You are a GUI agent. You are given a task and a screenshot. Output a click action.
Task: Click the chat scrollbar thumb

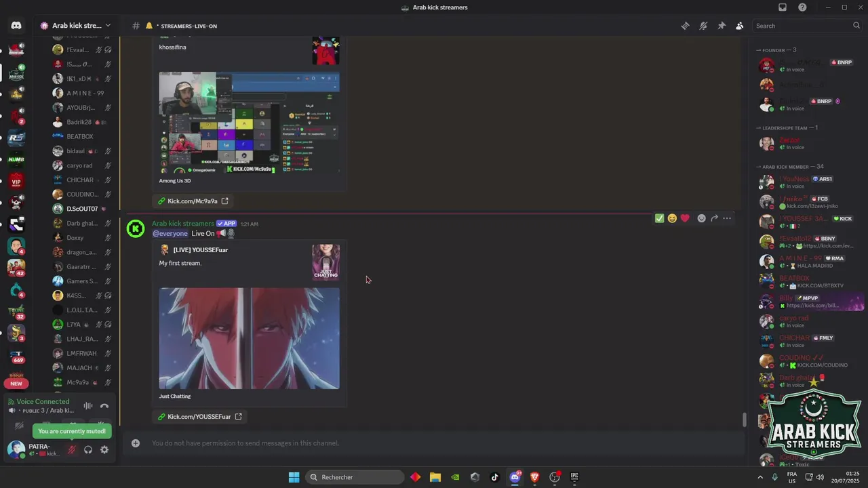[x=744, y=420]
